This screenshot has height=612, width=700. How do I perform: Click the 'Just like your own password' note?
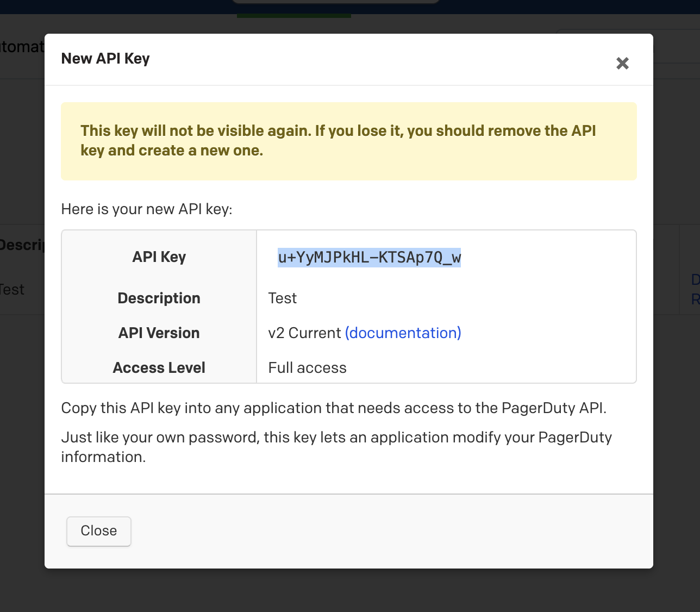click(337, 447)
